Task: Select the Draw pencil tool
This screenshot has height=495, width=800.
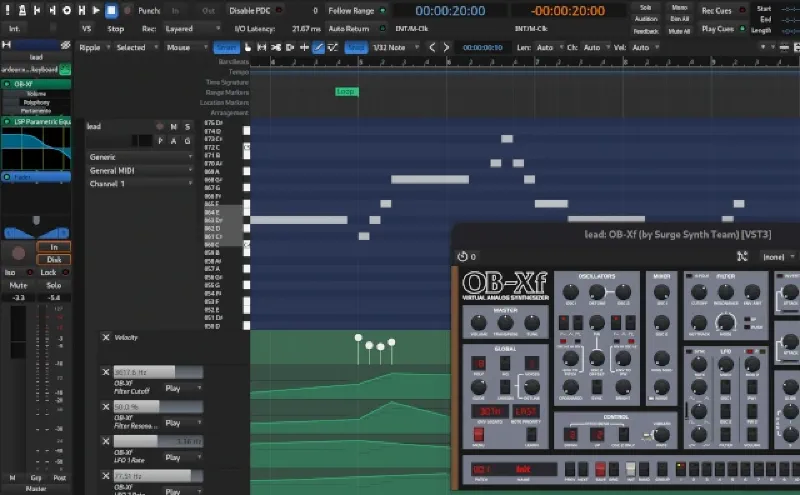Action: coord(319,47)
